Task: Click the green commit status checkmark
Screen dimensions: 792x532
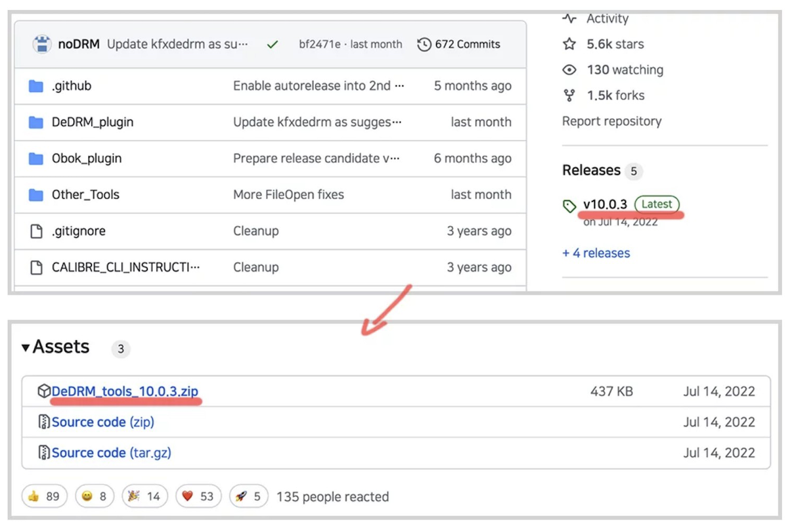Action: pyautogui.click(x=273, y=45)
